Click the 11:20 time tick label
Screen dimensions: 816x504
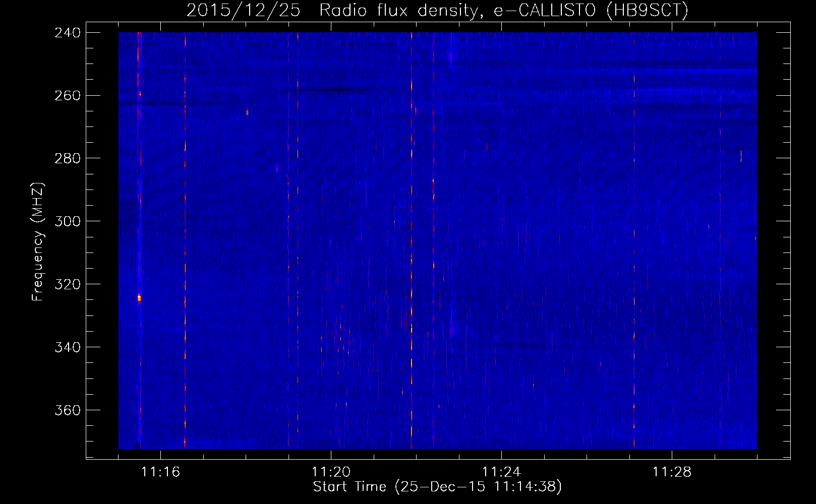[x=331, y=472]
